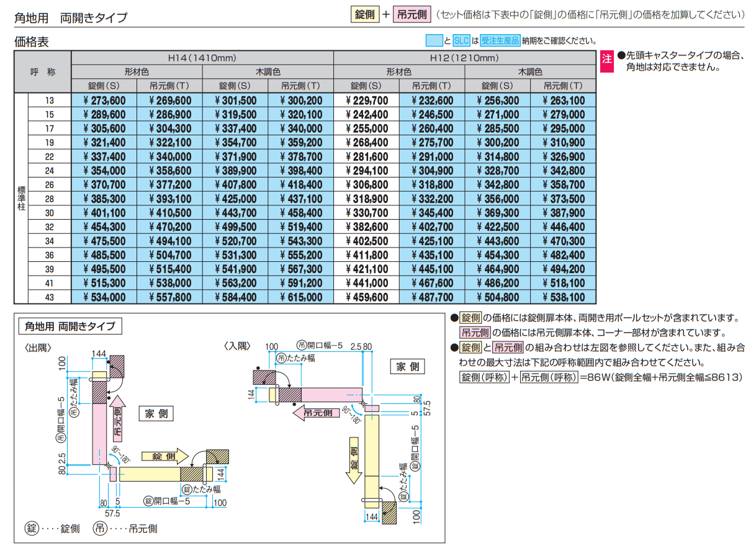Click the ¥538,100 price cell in the last row
Viewport: 756px width, 556px height.
563,297
